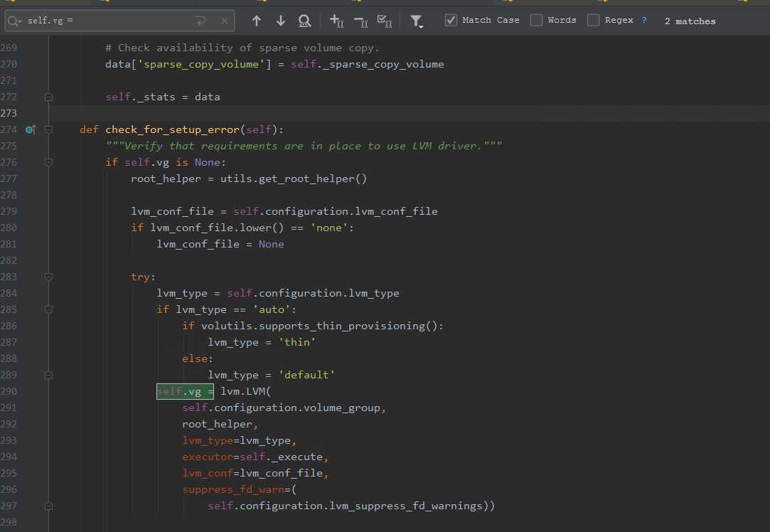Enable the Words checkbox

click(536, 20)
